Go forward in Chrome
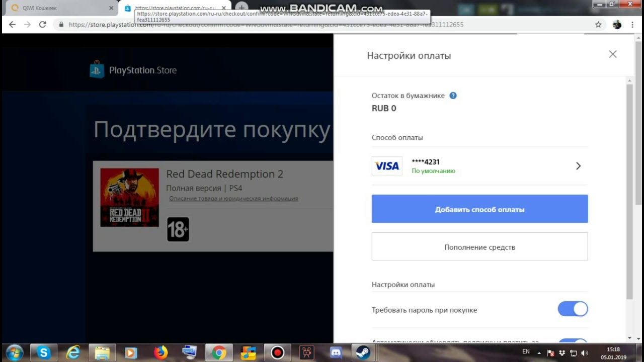 27,25
